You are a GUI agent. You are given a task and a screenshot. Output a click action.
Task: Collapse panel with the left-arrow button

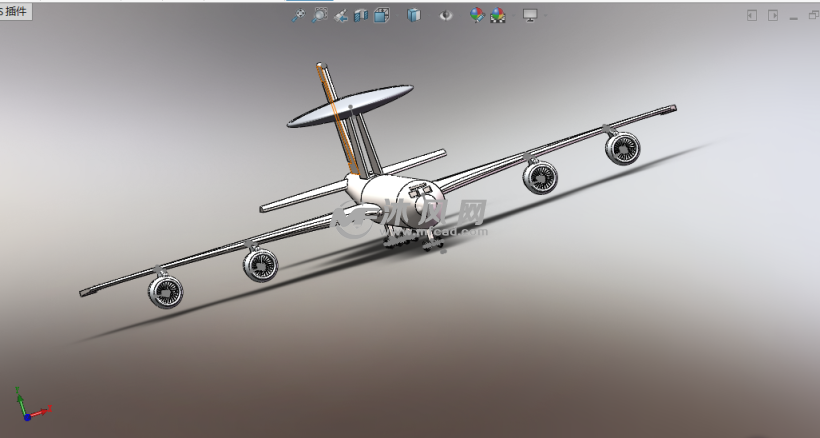pyautogui.click(x=753, y=15)
